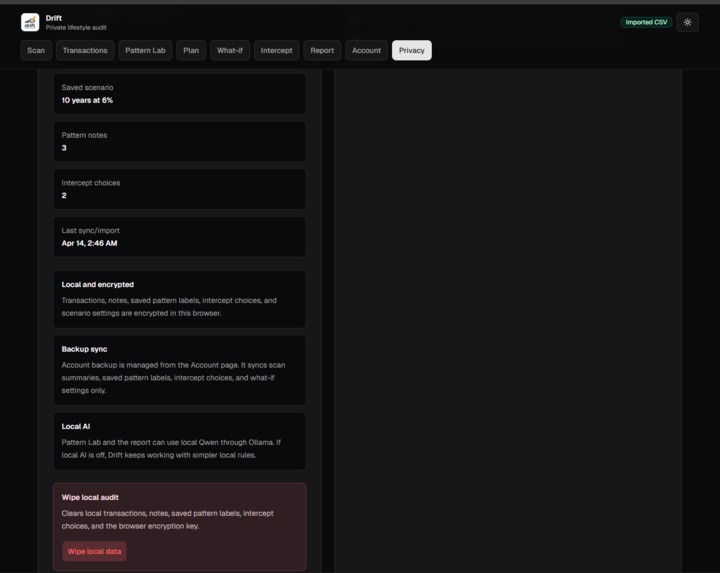
Task: Open the What-if tab
Action: 230,51
